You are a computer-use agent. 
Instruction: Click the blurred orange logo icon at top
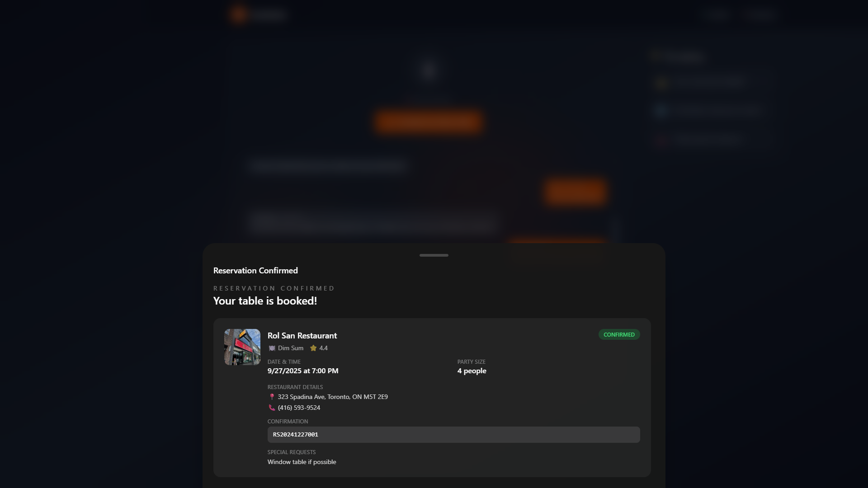tap(239, 15)
